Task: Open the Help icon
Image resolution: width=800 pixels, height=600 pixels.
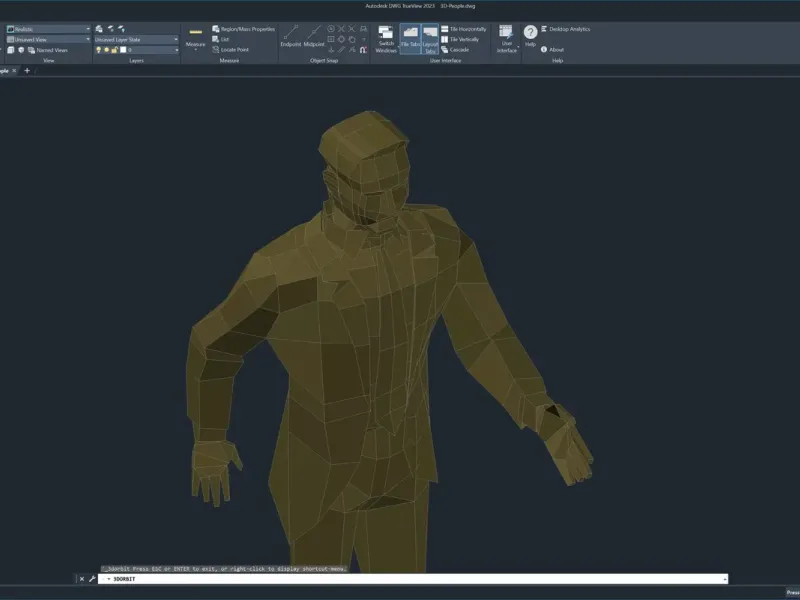Action: 530,34
